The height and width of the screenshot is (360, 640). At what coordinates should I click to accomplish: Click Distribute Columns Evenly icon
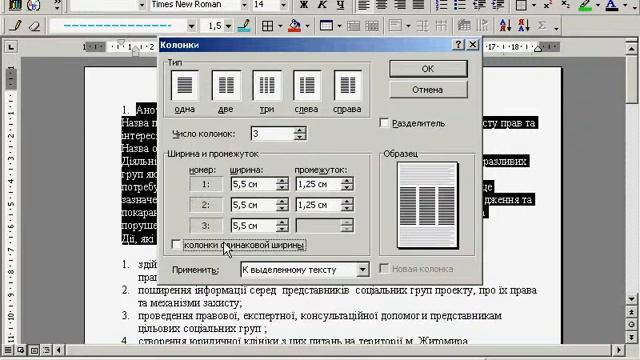[441, 26]
